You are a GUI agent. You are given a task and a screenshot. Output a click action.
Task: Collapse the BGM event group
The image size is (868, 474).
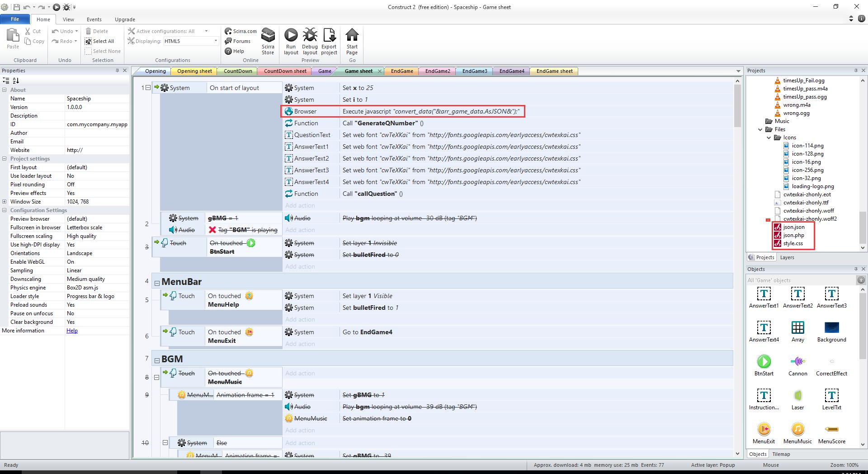[x=157, y=360]
